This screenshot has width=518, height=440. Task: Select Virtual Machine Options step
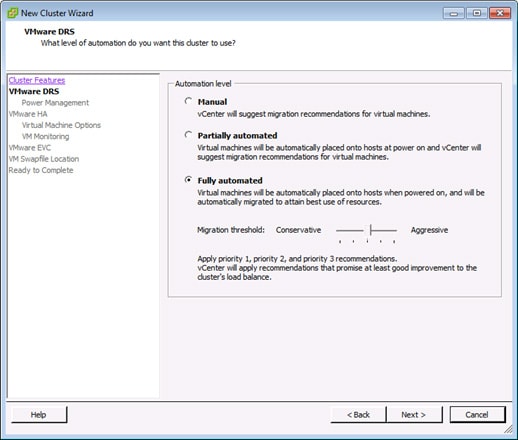pyautogui.click(x=61, y=125)
